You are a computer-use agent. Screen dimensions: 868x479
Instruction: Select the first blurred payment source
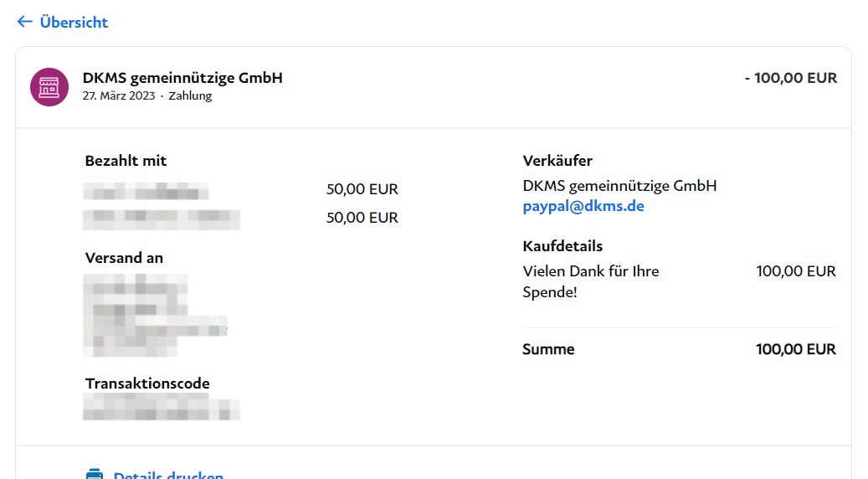146,190
